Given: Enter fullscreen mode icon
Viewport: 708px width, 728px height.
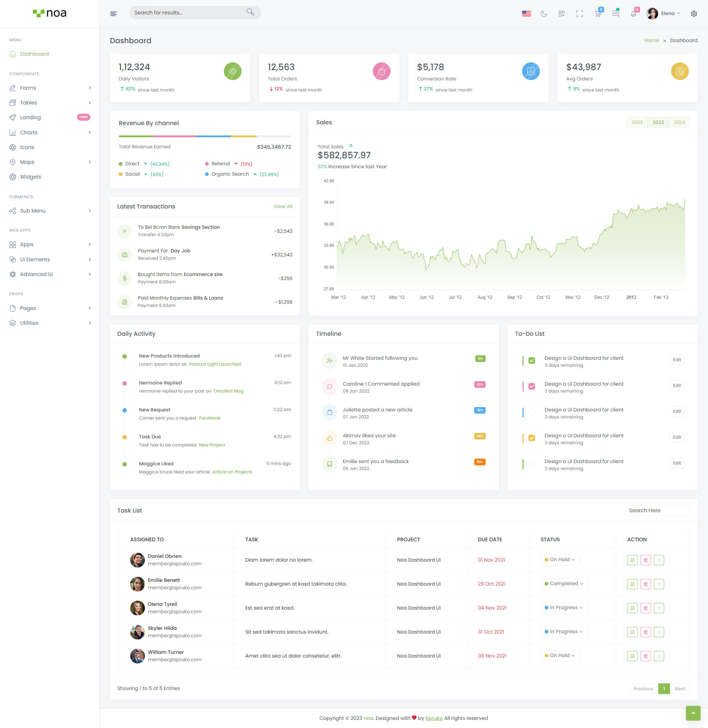Looking at the screenshot, I should coord(579,14).
